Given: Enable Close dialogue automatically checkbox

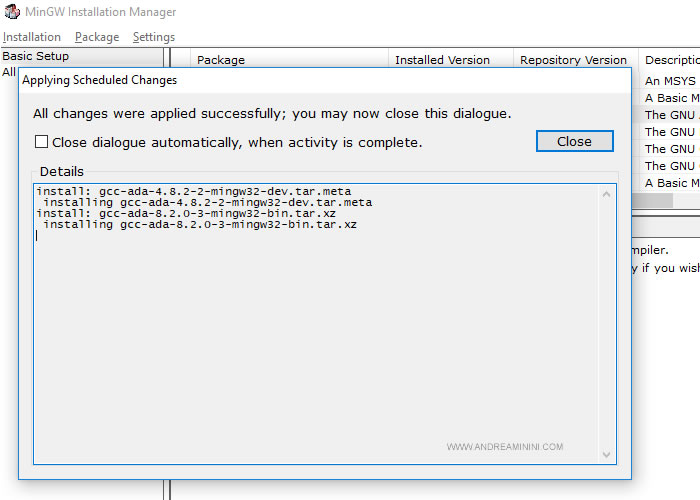Looking at the screenshot, I should 42,142.
